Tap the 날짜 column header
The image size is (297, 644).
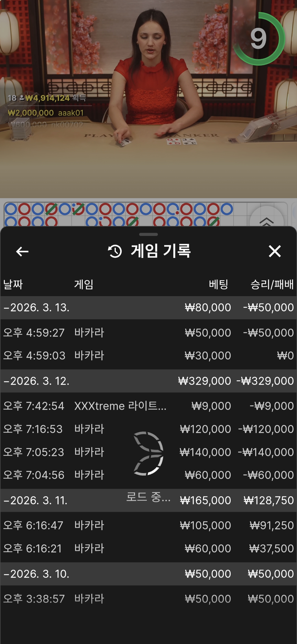13,284
